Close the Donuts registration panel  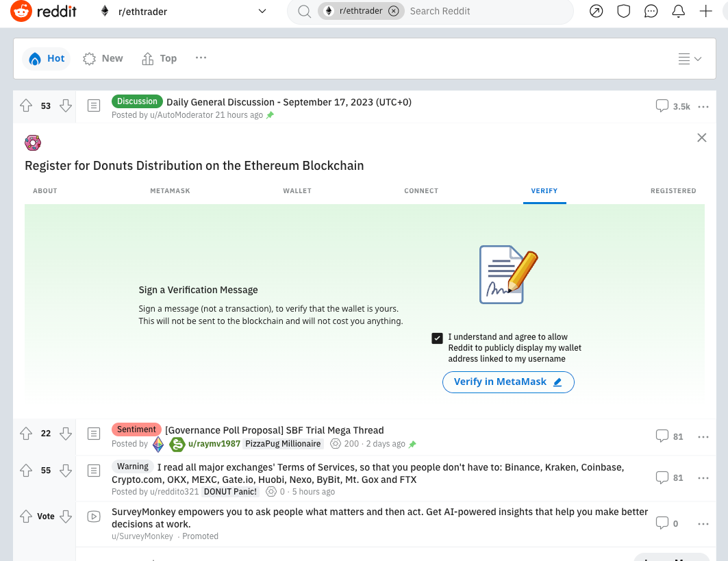tap(701, 138)
